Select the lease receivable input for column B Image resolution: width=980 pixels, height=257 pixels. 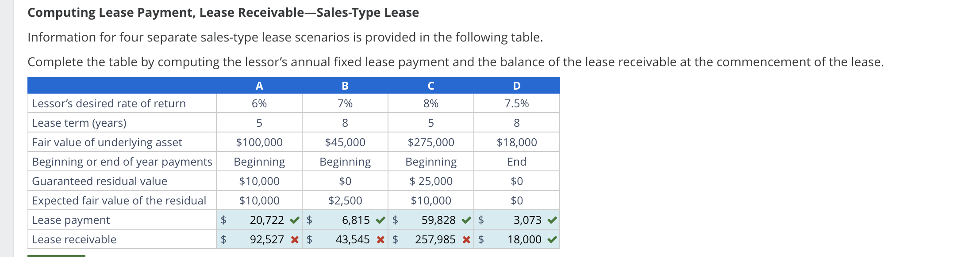350,239
